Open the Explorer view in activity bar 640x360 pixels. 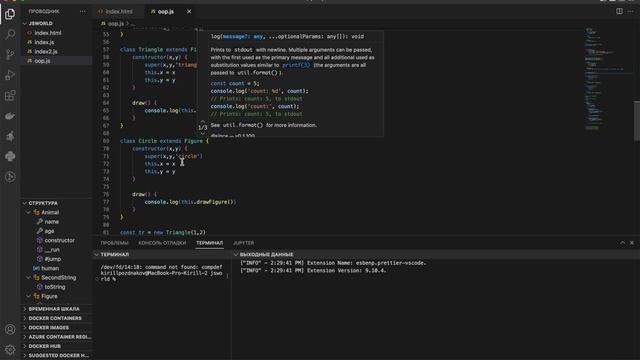point(10,14)
